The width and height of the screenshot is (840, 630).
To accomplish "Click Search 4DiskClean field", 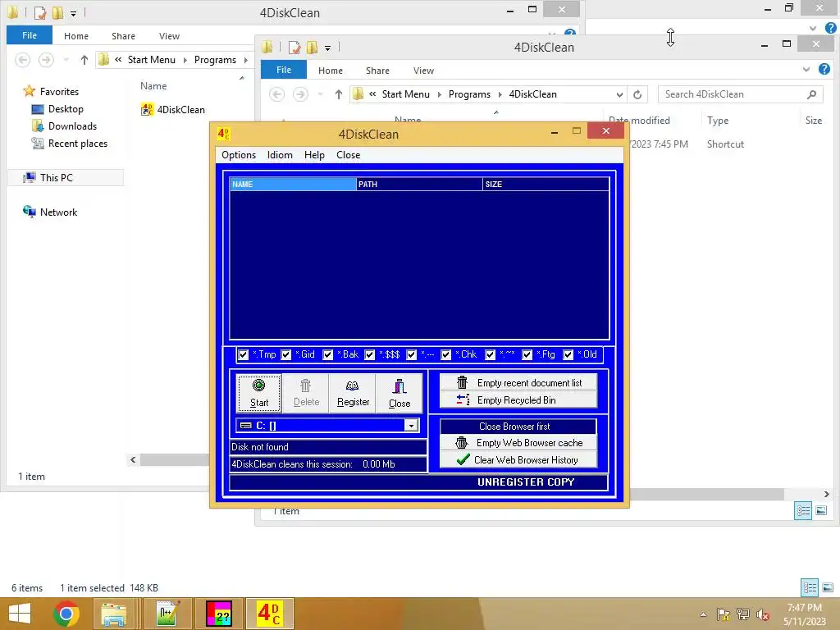I will click(x=741, y=94).
